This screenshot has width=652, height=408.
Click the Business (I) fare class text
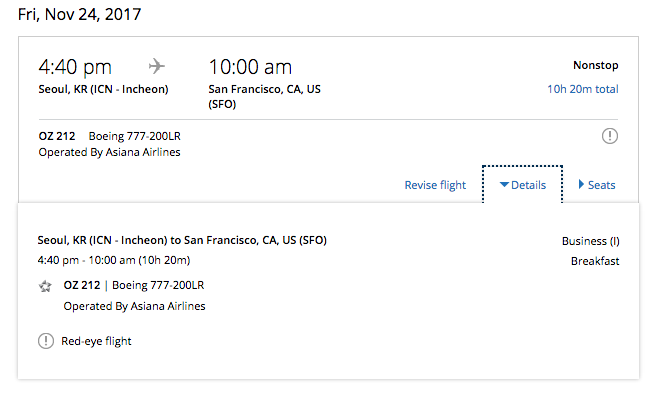pos(590,241)
